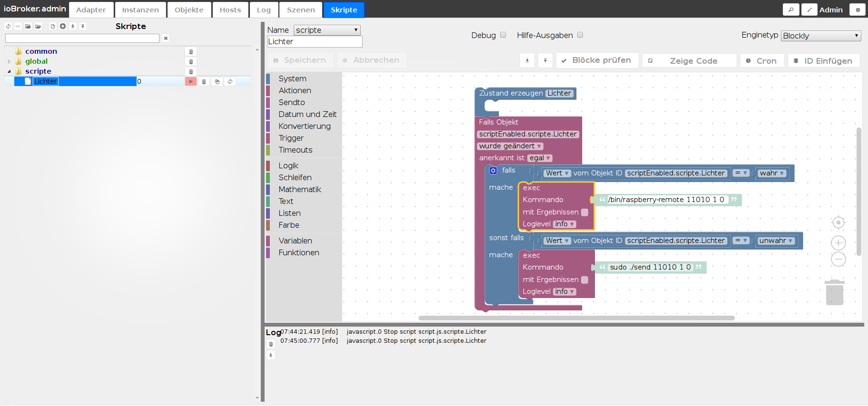The height and width of the screenshot is (406, 868).
Task: Restart the Lichter script
Action: pyautogui.click(x=230, y=81)
